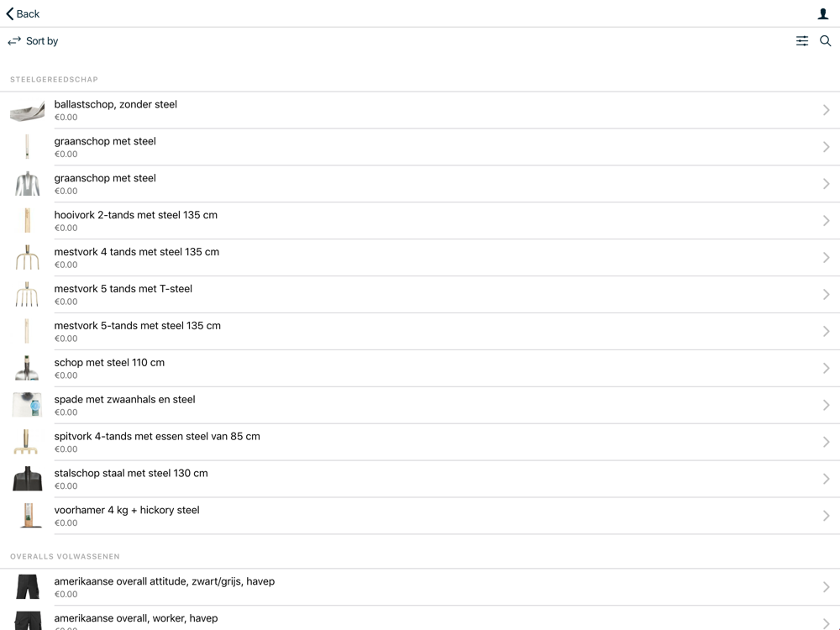Expand the voorhamer 4 kg row chevron
840x630 pixels.
pyautogui.click(x=826, y=516)
